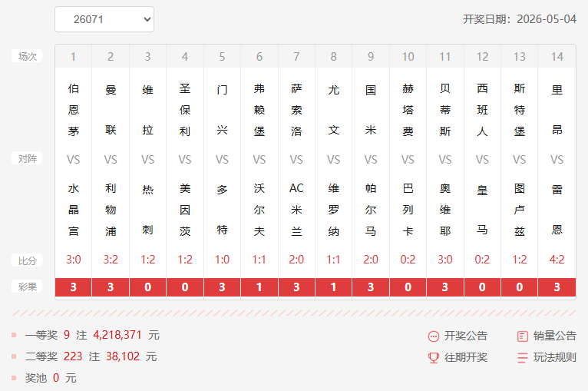The height and width of the screenshot is (391, 588).
Task: Click the second prize count 223
Action: (x=73, y=356)
